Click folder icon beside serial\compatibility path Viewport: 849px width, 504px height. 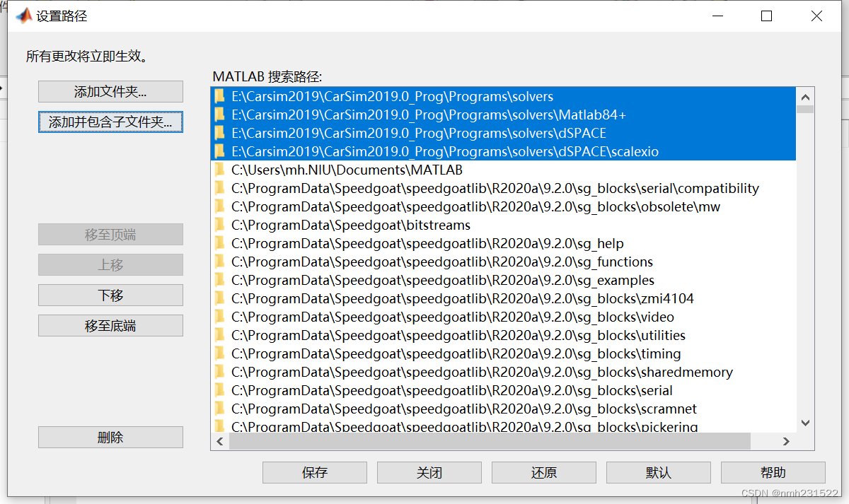220,188
